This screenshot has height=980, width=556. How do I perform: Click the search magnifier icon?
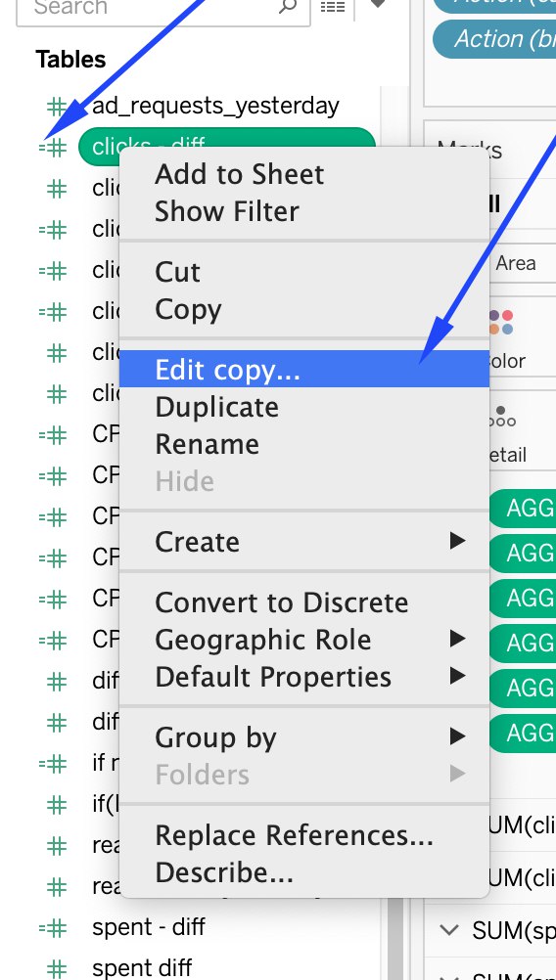click(288, 6)
